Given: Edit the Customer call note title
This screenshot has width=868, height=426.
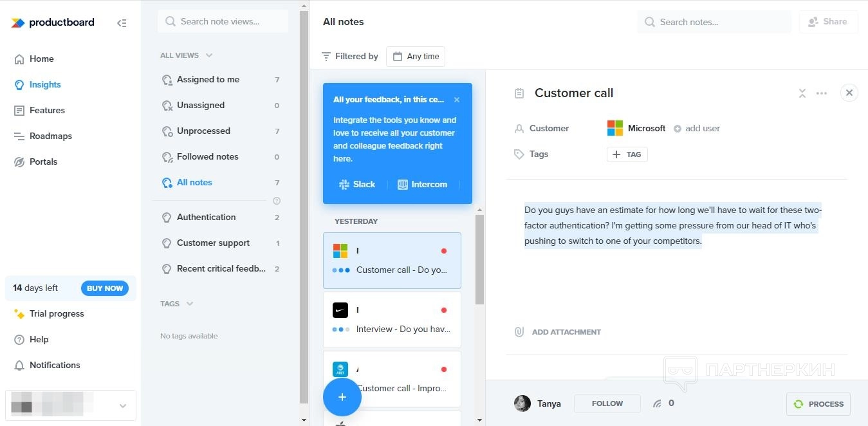Looking at the screenshot, I should (574, 93).
